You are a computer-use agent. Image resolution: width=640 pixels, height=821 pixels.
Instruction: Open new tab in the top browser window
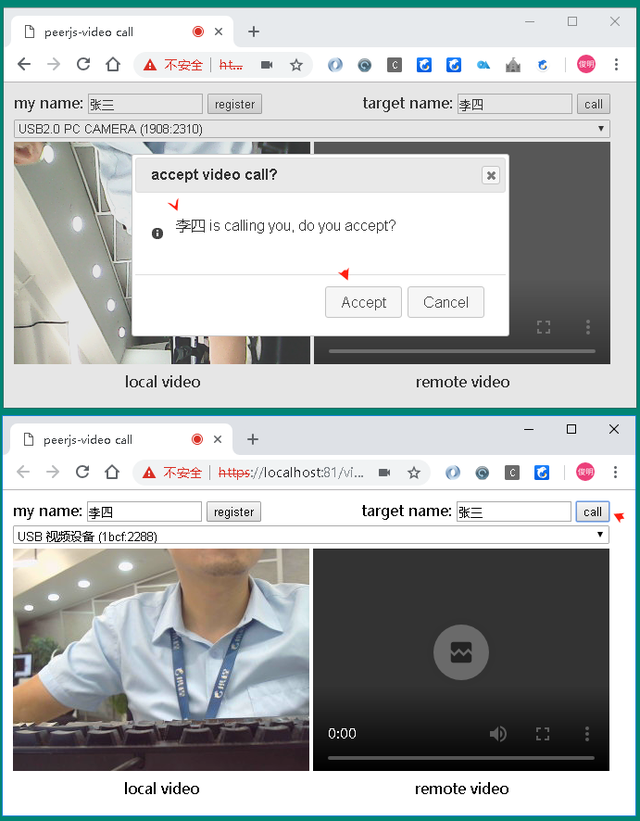point(253,31)
